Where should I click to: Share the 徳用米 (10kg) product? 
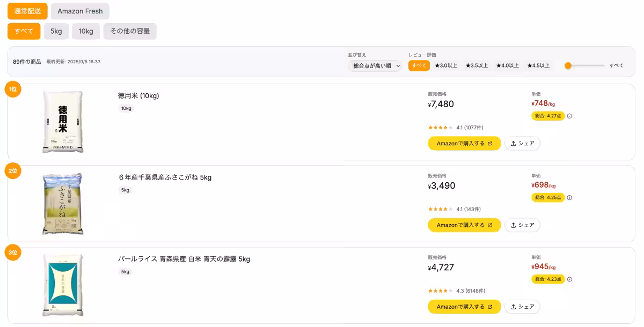(522, 144)
